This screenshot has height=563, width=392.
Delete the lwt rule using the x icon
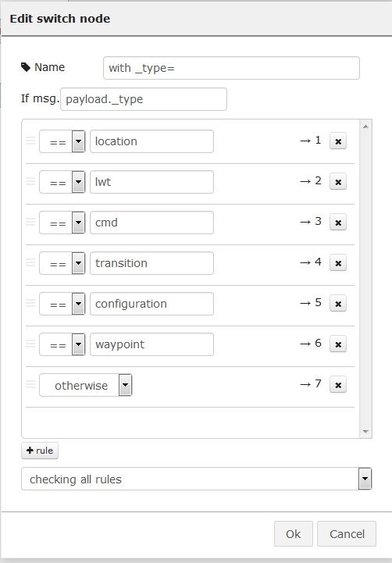(x=338, y=182)
